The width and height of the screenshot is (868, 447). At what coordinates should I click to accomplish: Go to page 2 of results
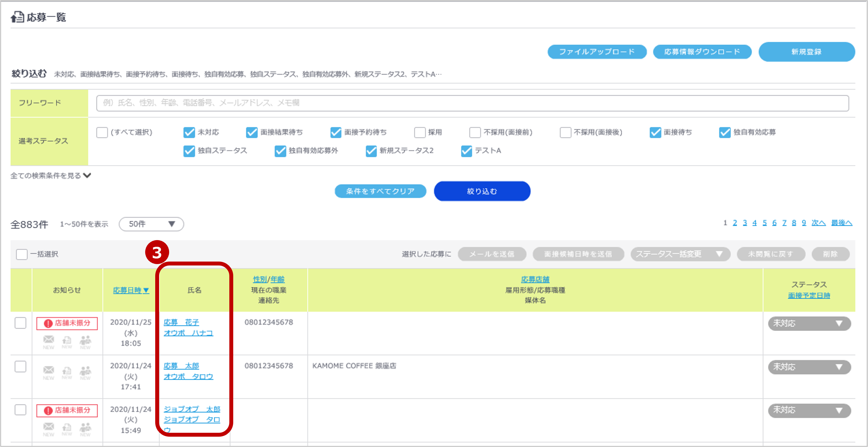coord(735,223)
